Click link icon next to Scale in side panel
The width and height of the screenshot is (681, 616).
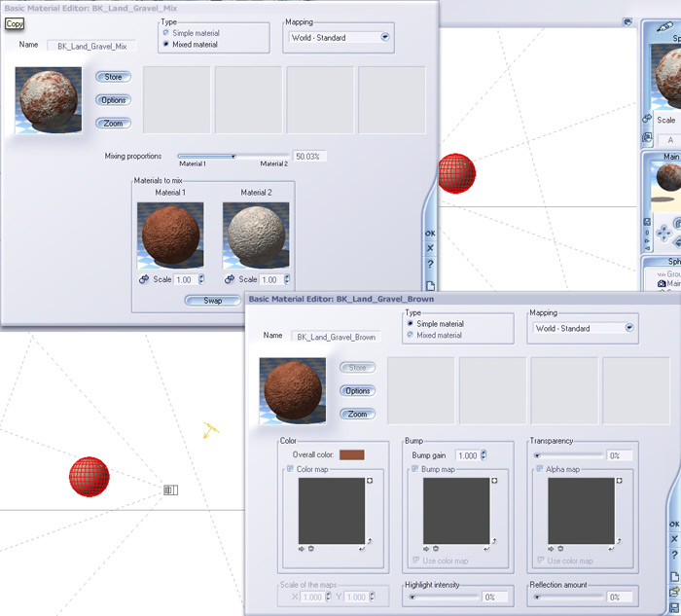pos(647,118)
